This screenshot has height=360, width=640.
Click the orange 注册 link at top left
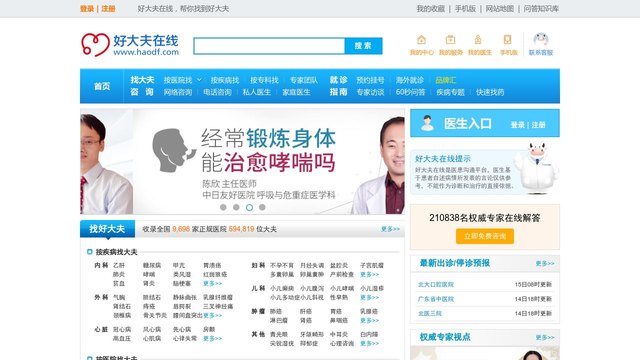pyautogui.click(x=108, y=9)
